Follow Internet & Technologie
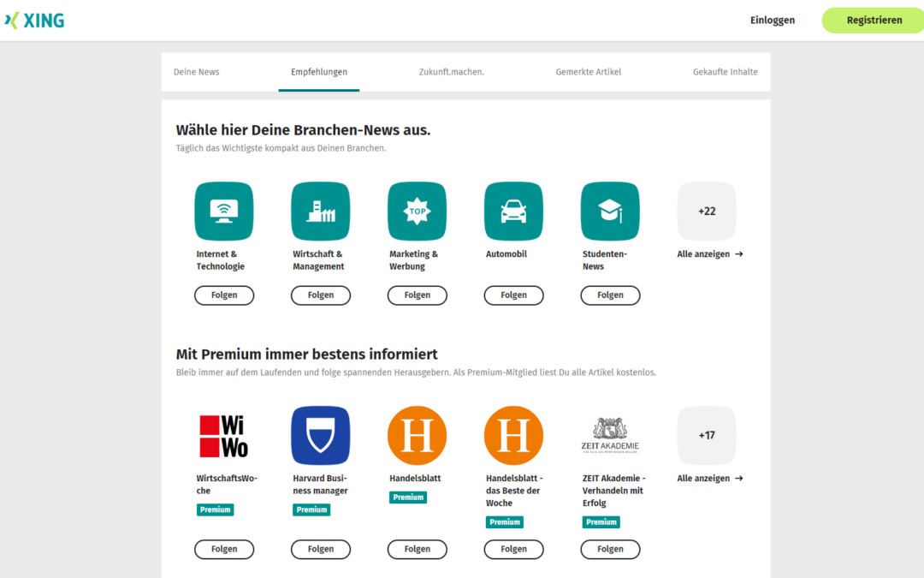924x578 pixels. coord(224,295)
